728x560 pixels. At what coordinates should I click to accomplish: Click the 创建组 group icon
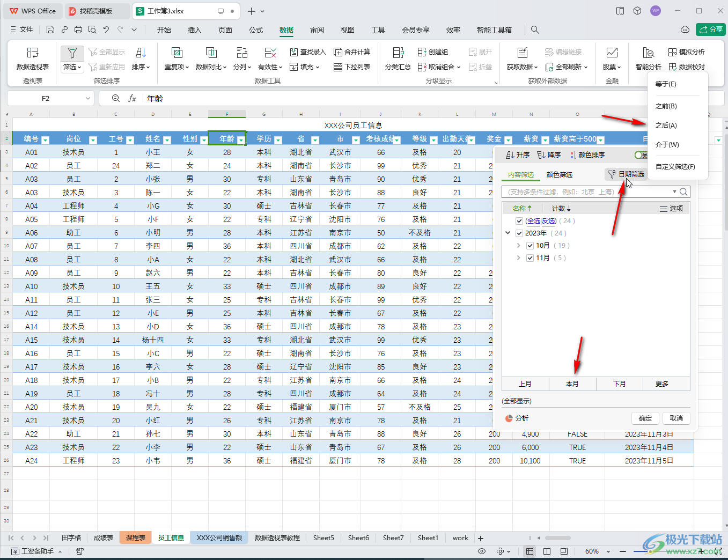point(422,51)
